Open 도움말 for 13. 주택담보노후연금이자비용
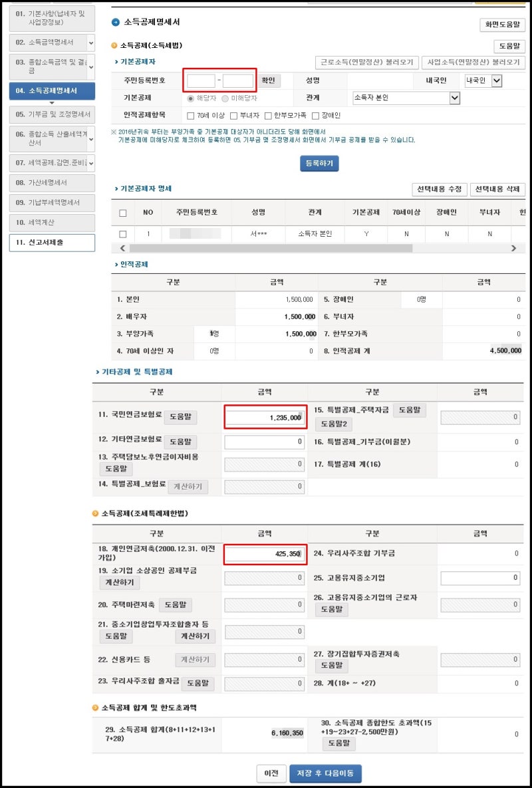This screenshot has width=532, height=788. click(x=116, y=469)
